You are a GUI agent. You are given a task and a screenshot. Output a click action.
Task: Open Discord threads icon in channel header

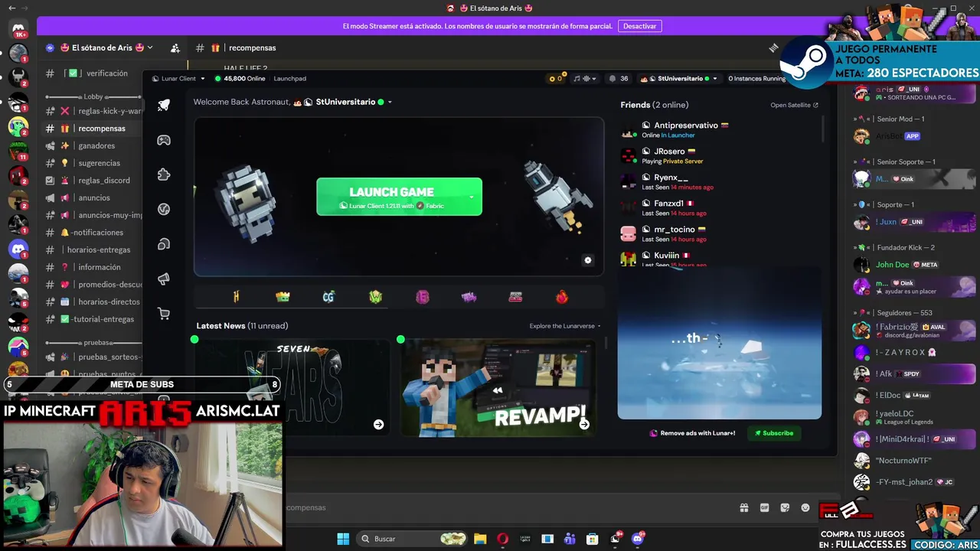(773, 47)
